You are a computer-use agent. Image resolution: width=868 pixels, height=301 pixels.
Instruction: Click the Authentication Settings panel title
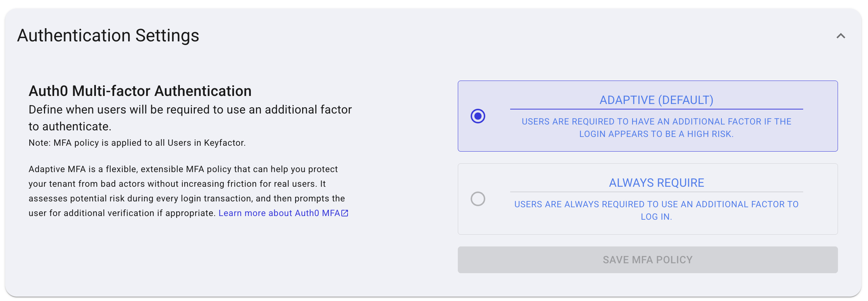(x=108, y=36)
